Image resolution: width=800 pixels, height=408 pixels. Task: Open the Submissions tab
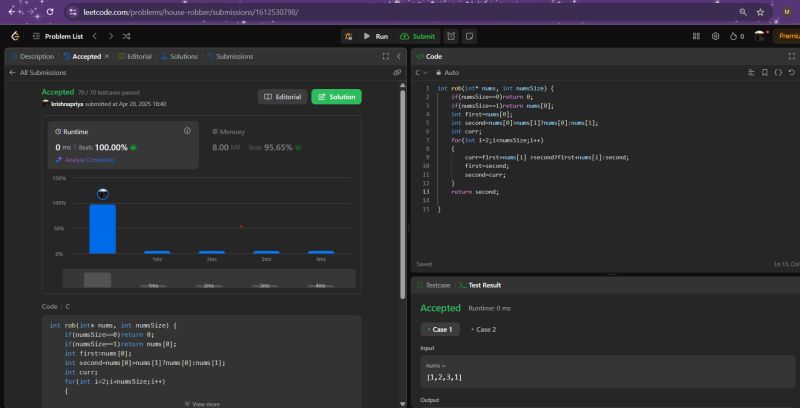230,57
